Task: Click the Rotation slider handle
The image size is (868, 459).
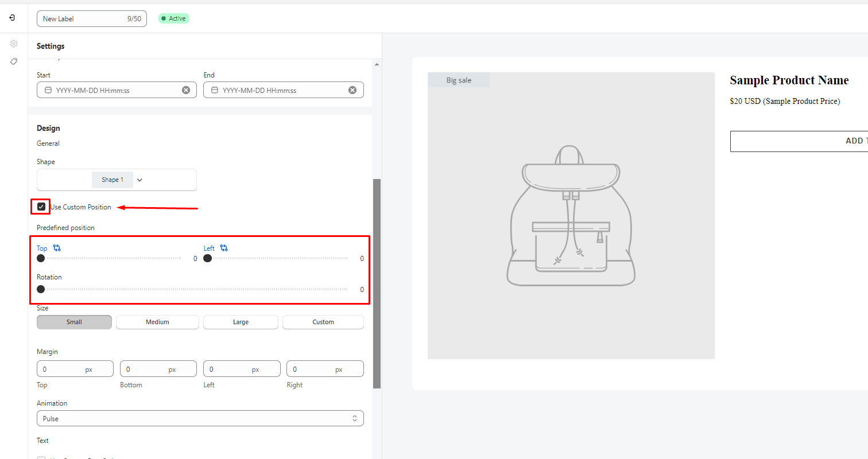Action: point(41,289)
